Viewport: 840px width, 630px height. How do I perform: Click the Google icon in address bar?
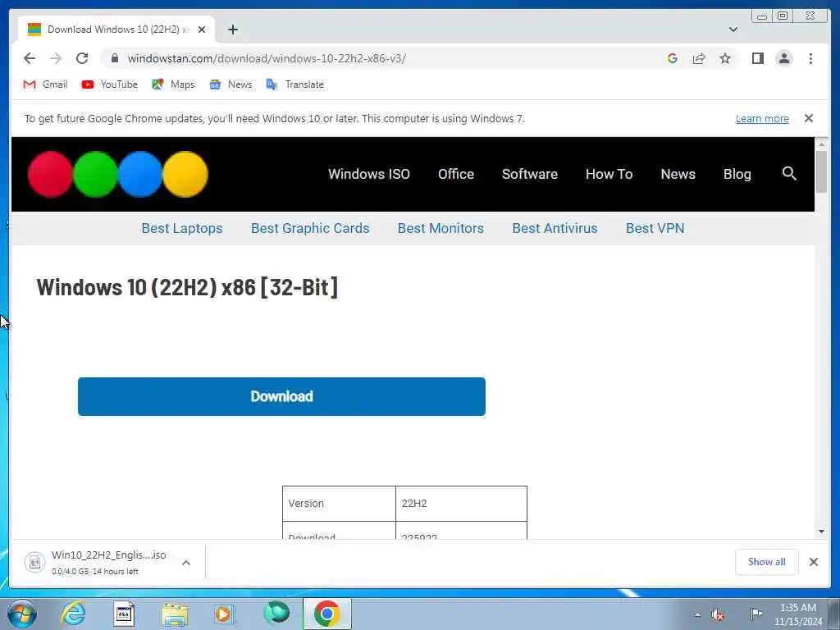(673, 58)
